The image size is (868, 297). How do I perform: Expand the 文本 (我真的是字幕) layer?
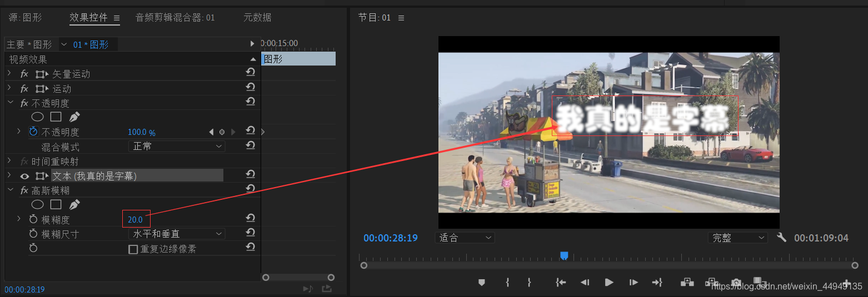9,175
